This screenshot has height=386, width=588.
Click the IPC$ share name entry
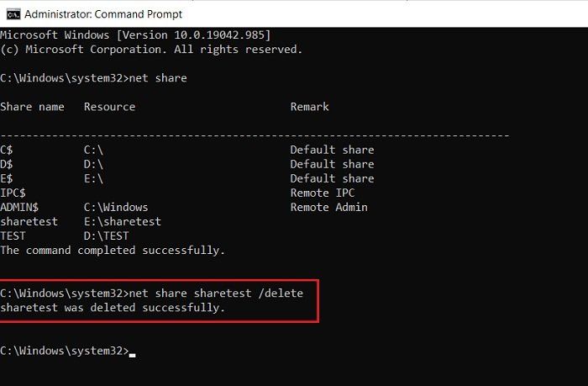13,193
